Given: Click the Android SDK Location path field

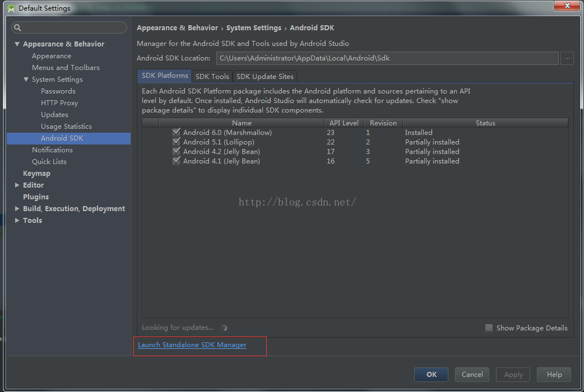Looking at the screenshot, I should tap(387, 58).
